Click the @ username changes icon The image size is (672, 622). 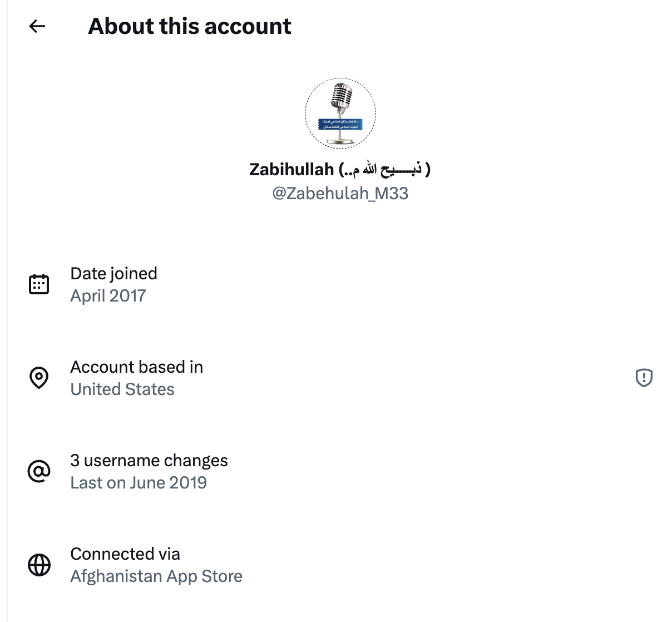[39, 471]
